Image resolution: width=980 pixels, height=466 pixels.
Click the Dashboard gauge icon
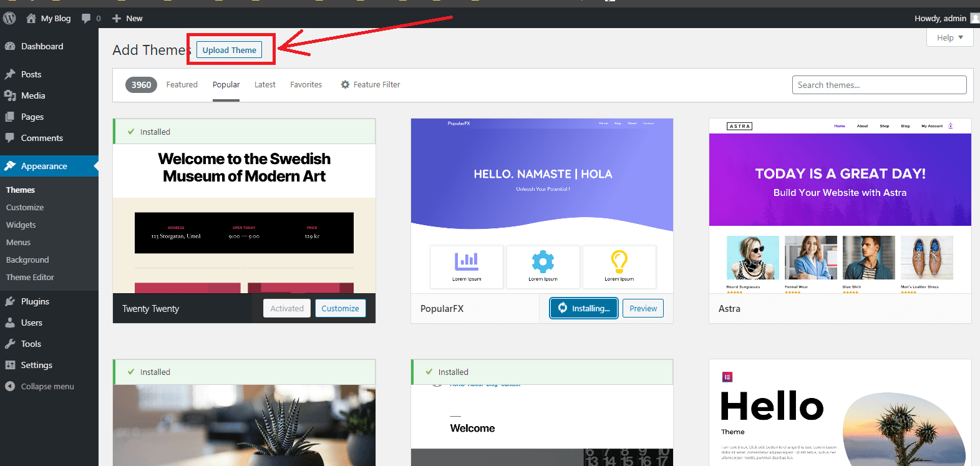click(x=10, y=46)
